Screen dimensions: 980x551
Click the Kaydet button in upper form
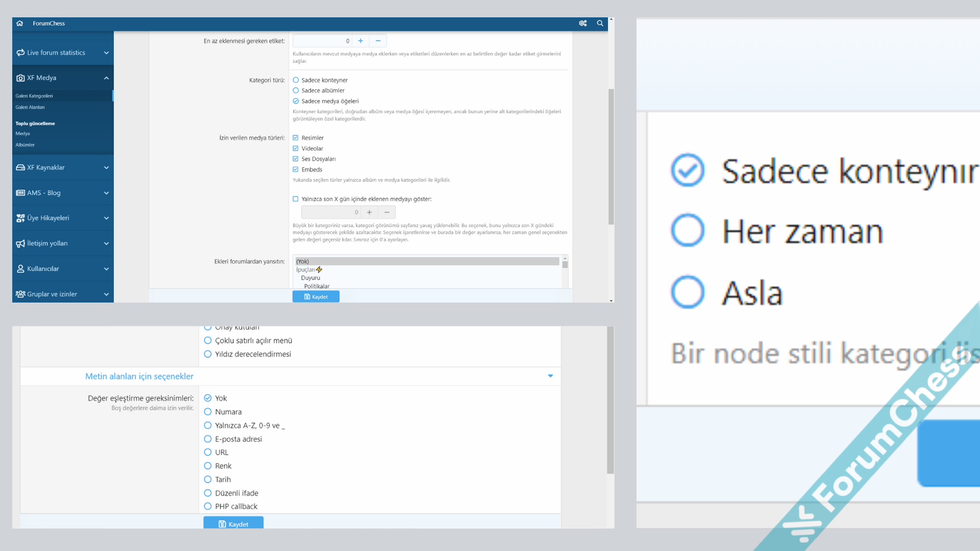tap(315, 296)
